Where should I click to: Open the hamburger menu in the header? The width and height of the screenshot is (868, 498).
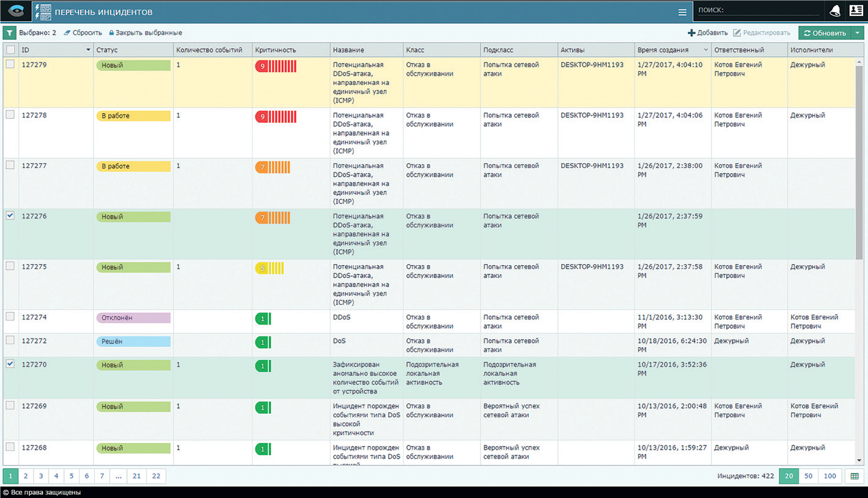click(682, 12)
